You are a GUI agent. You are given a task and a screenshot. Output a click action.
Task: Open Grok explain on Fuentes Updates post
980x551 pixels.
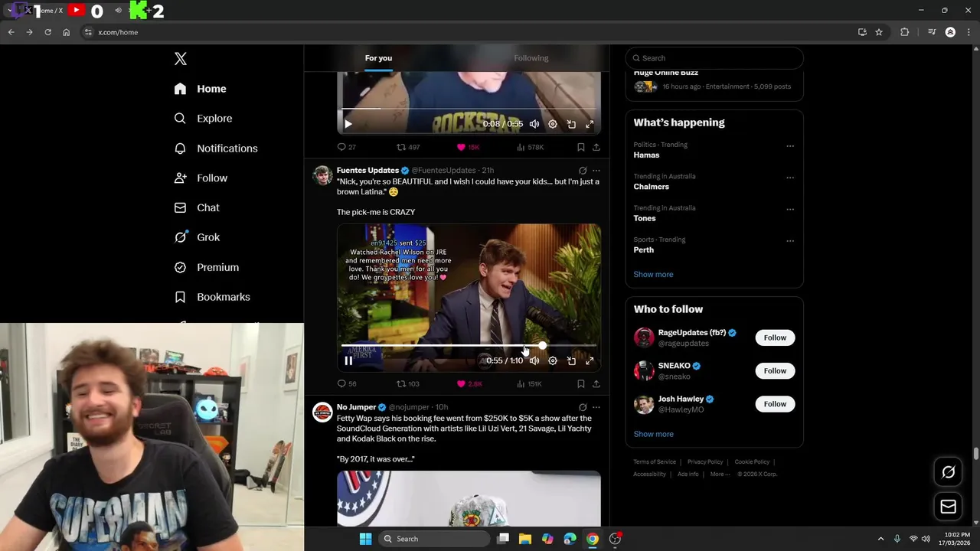tap(583, 171)
